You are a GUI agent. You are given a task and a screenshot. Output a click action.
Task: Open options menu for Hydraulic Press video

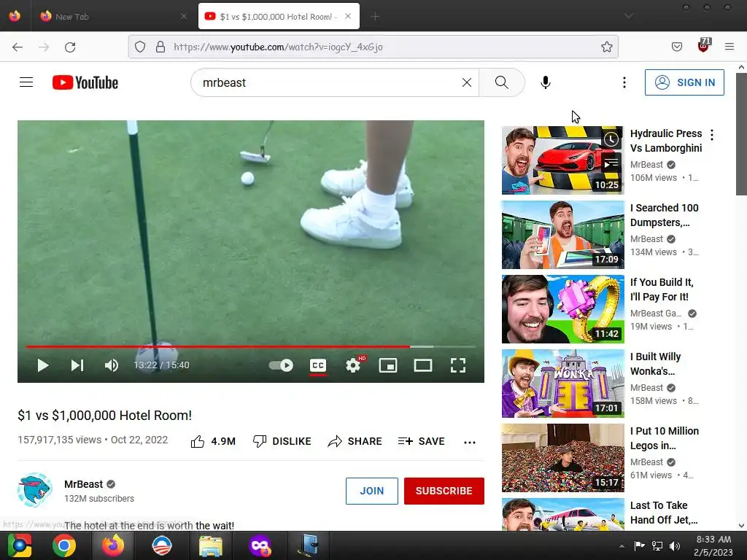click(x=712, y=135)
